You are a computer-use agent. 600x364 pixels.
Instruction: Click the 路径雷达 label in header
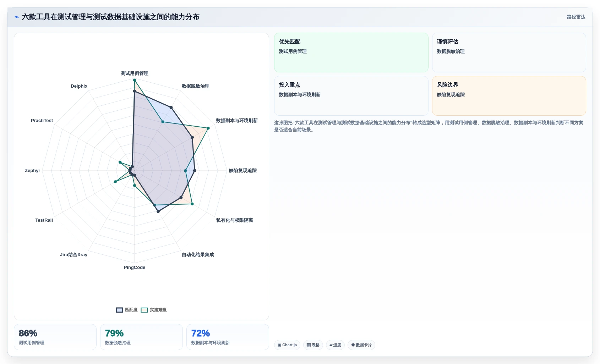pos(576,17)
